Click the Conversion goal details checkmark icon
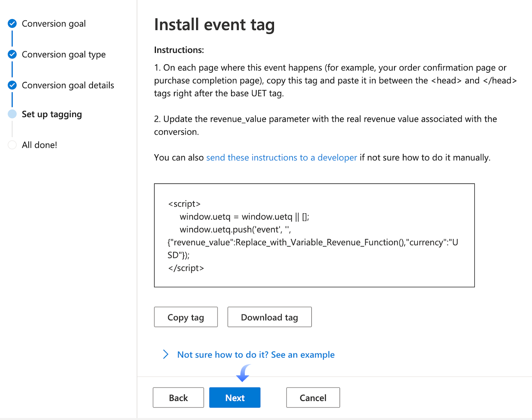The width and height of the screenshot is (532, 420). click(x=12, y=85)
